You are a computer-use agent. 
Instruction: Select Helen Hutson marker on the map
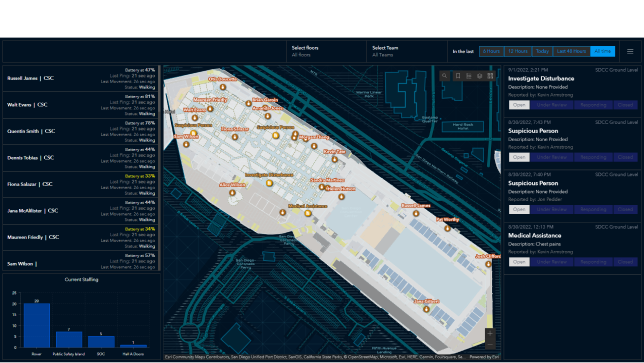341,197
